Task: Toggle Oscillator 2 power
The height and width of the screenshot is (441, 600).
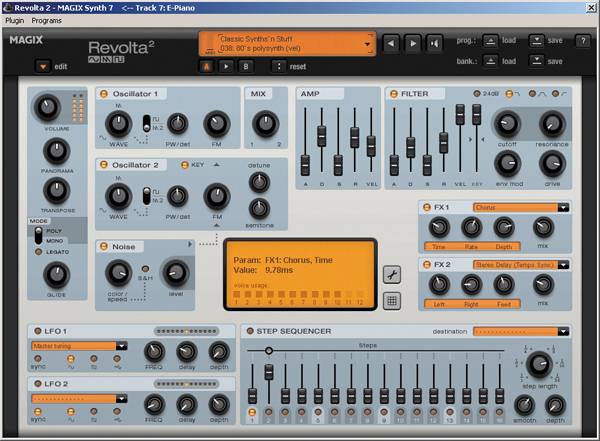Action: click(x=103, y=165)
